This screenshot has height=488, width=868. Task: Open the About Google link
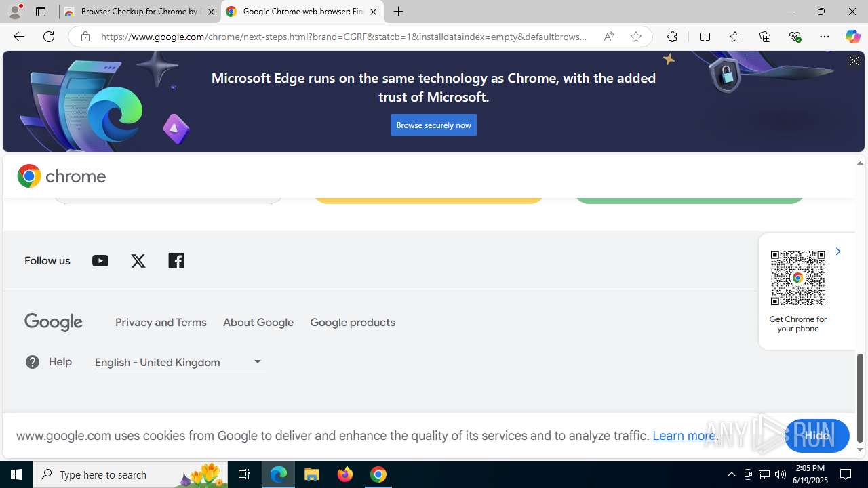tap(258, 323)
